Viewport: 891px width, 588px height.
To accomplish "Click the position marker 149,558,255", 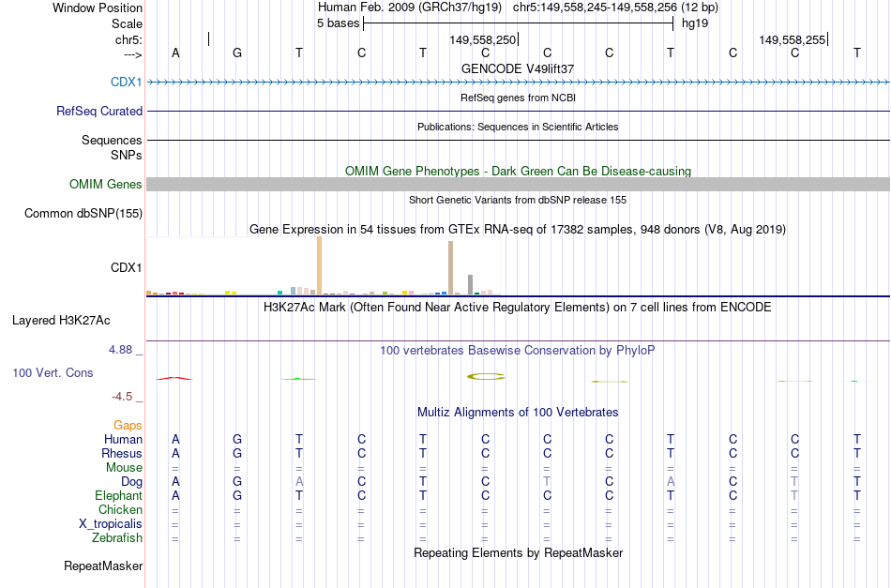I will pos(793,39).
